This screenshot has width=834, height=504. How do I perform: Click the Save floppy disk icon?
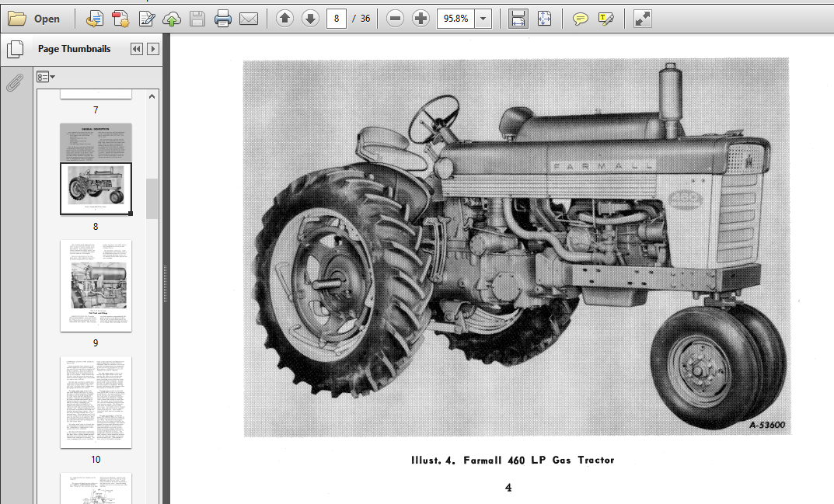click(x=197, y=19)
